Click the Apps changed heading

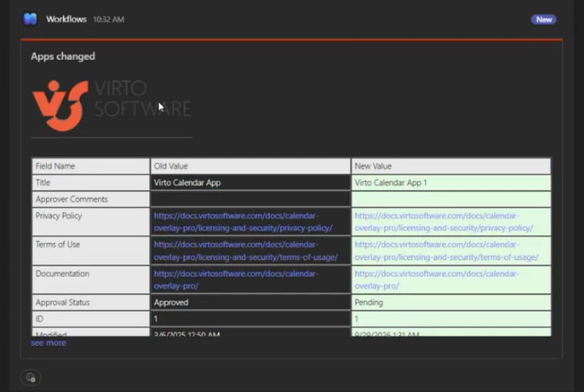pyautogui.click(x=63, y=56)
